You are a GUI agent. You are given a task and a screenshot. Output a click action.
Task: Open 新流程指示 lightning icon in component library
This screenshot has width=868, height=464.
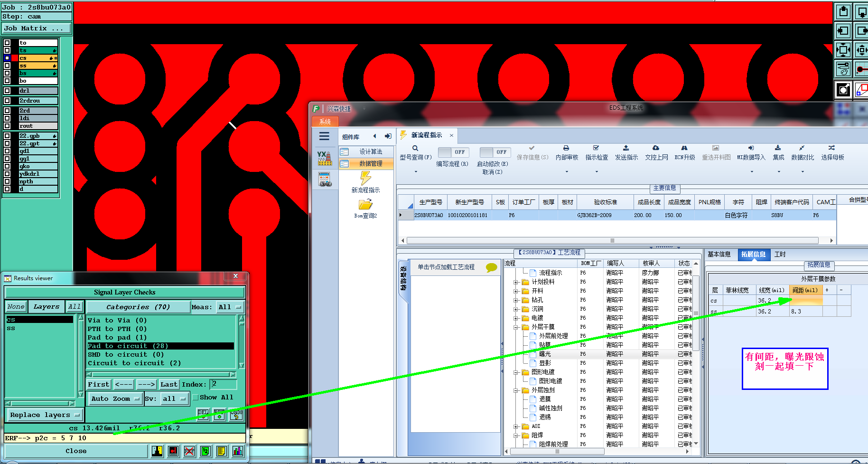pos(365,178)
